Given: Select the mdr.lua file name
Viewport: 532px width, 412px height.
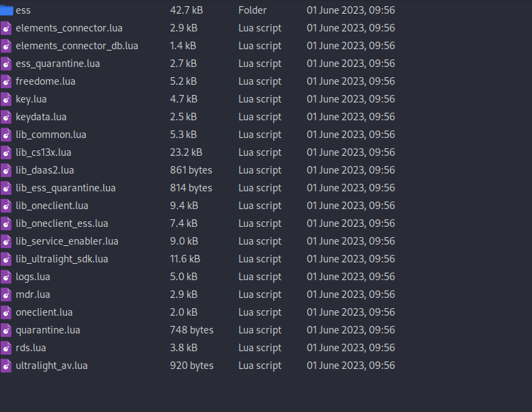Looking at the screenshot, I should (x=33, y=294).
